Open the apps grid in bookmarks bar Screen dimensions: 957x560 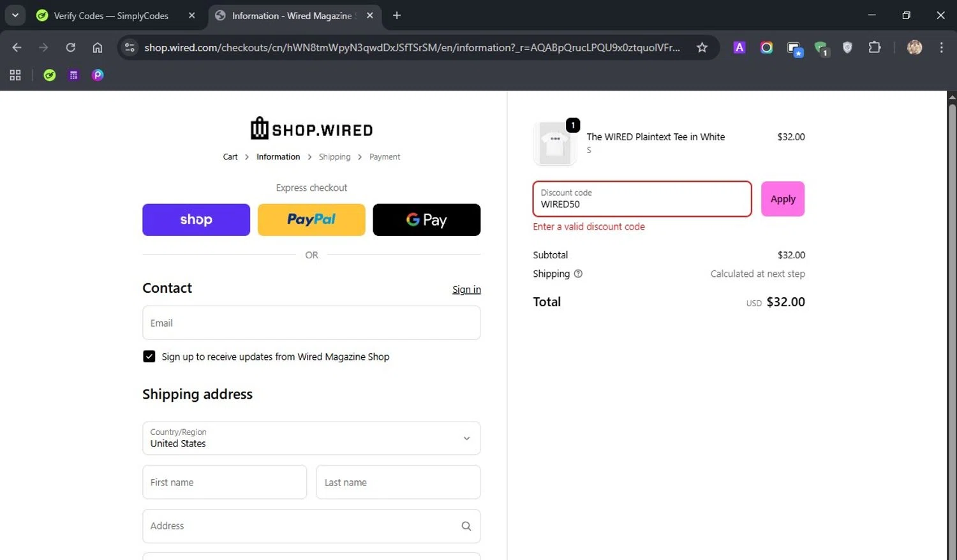coord(15,75)
